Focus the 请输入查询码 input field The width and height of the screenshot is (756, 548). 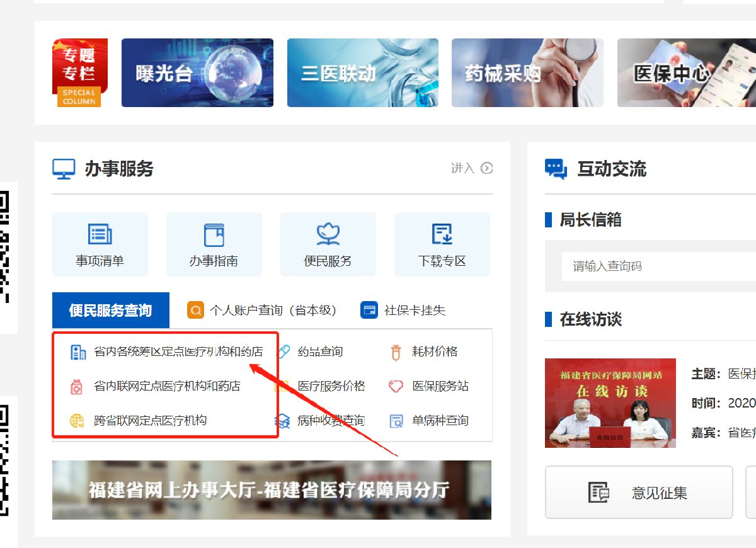[659, 266]
